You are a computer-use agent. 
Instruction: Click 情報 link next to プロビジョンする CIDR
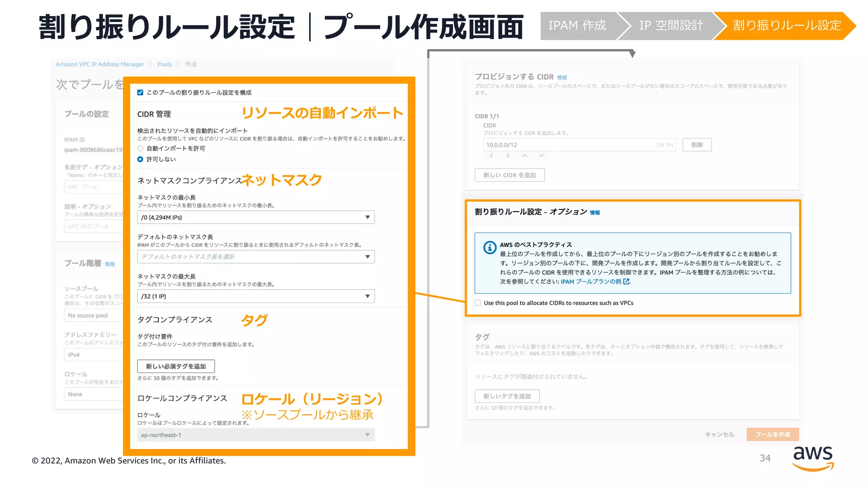click(x=562, y=78)
